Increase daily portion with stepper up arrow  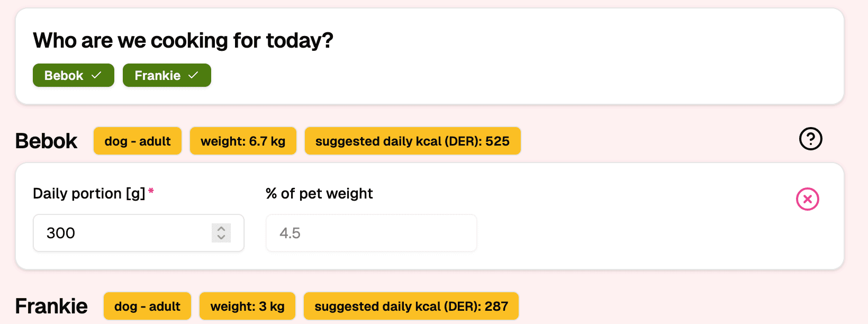(x=221, y=229)
